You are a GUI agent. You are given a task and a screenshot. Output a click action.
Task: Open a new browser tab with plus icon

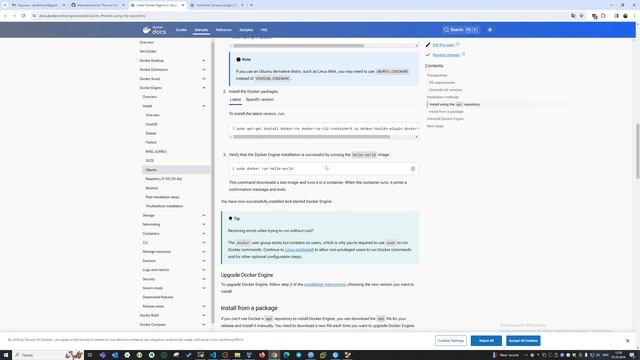251,5
